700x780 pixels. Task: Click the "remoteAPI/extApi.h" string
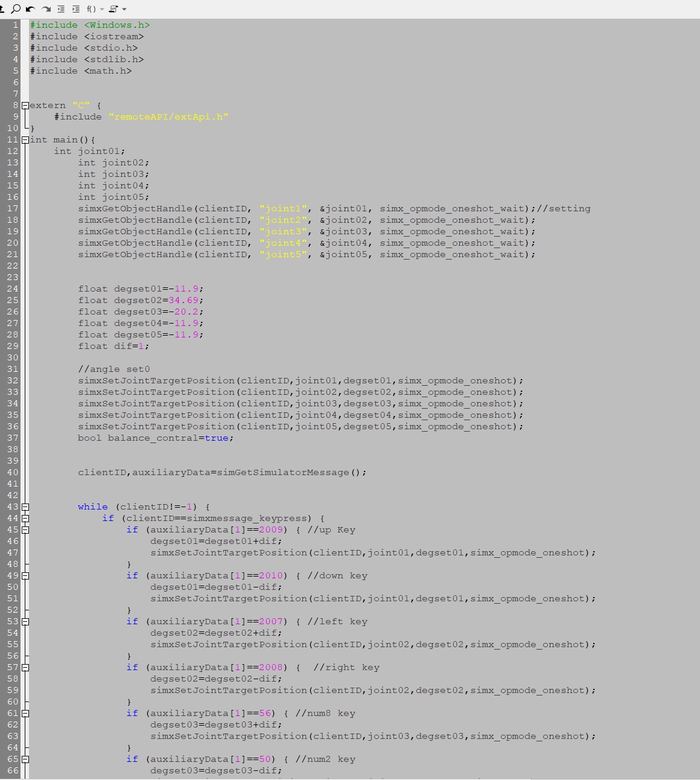click(168, 117)
